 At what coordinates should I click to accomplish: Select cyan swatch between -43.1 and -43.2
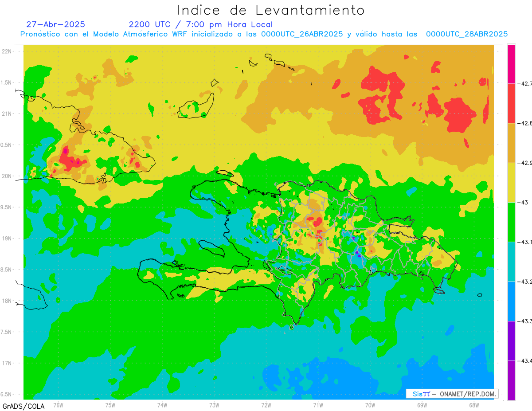[x=511, y=262]
